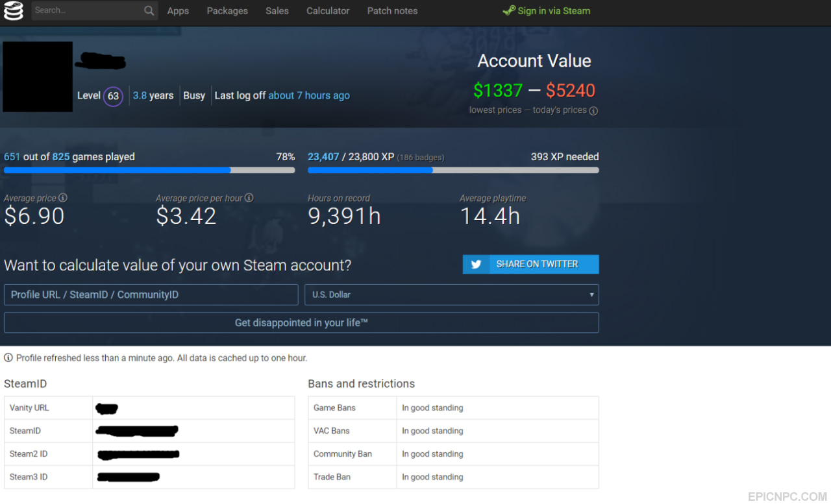The image size is (831, 504).
Task: Click the search magnifier icon
Action: pos(149,10)
